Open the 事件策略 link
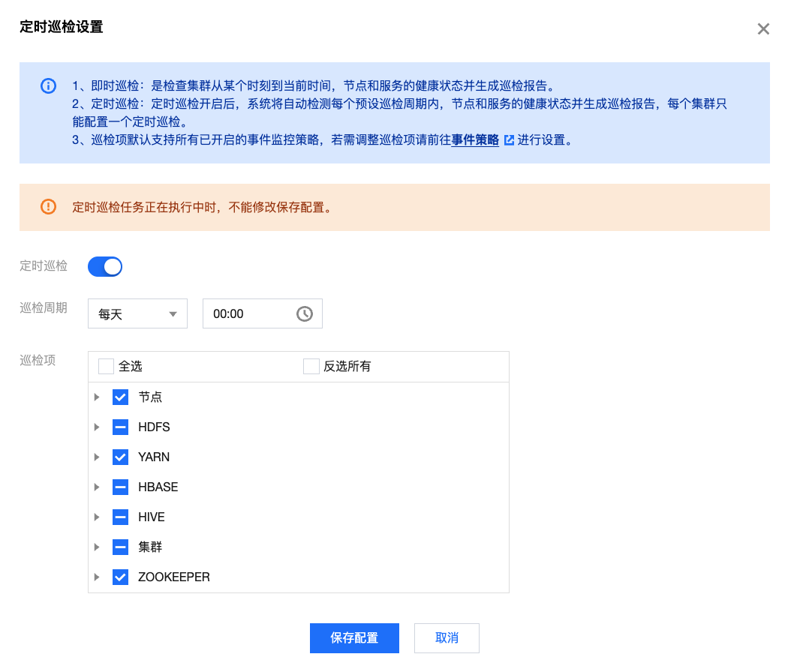The height and width of the screenshot is (672, 794). point(475,140)
